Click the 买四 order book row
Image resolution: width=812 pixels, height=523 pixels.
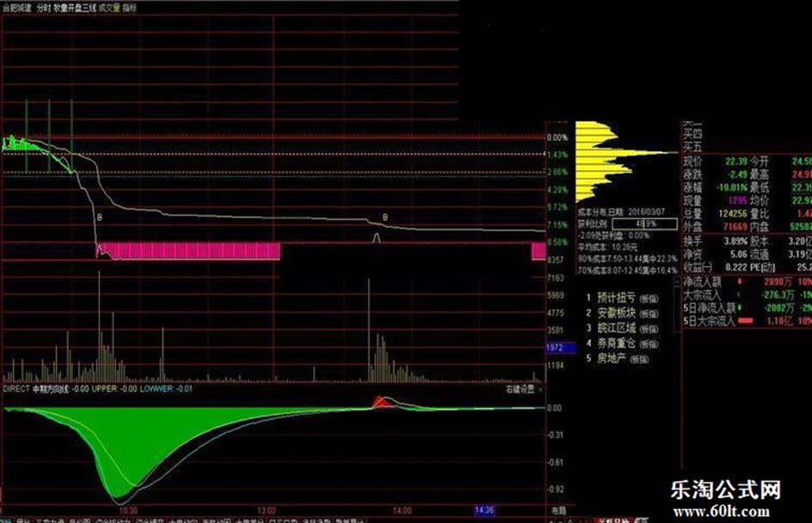click(693, 134)
